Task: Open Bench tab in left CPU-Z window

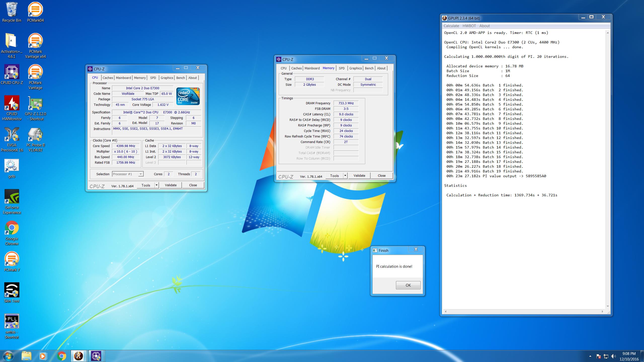Action: point(180,78)
